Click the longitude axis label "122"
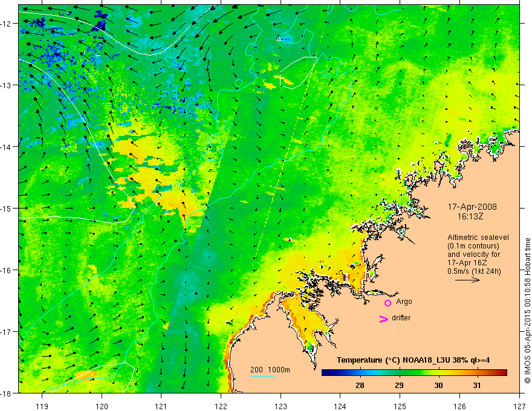The height and width of the screenshot is (411, 532). click(x=221, y=406)
